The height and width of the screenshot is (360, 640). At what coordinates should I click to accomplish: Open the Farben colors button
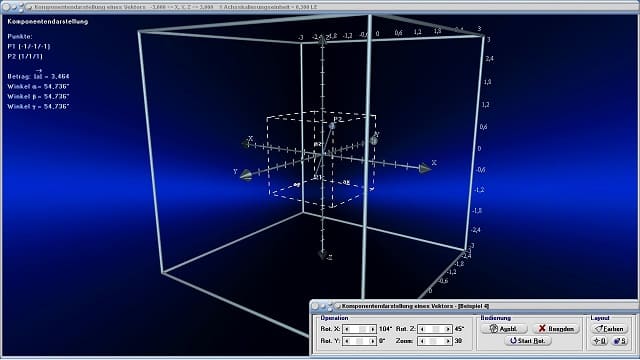610,329
